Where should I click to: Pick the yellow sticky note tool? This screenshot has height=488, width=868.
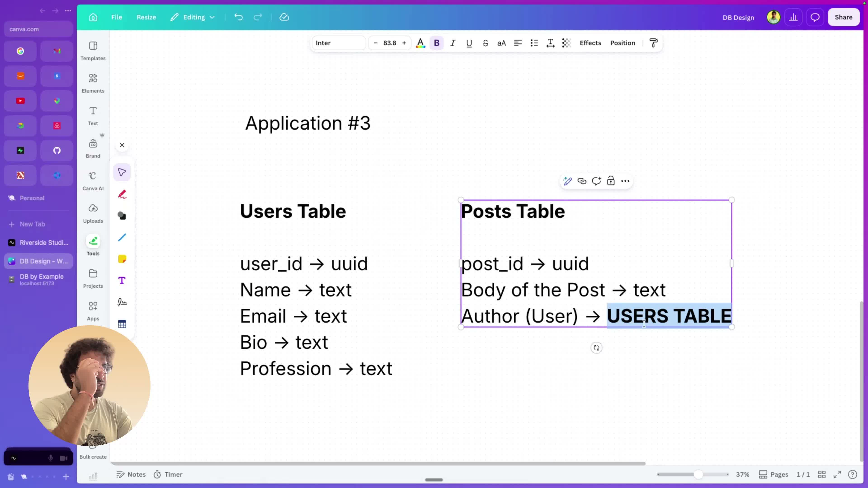click(122, 259)
